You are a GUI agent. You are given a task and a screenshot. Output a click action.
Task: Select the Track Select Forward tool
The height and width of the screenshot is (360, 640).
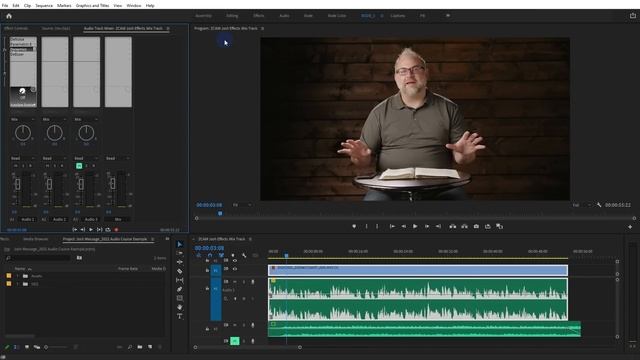tap(180, 253)
